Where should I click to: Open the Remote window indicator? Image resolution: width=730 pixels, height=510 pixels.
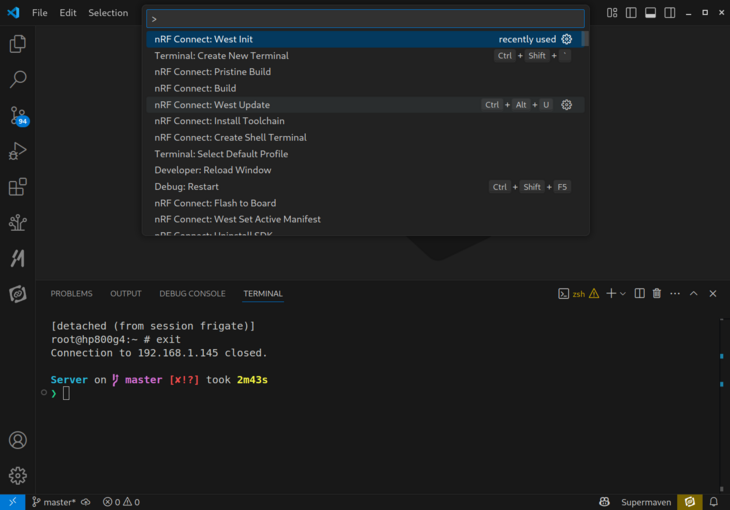13,502
